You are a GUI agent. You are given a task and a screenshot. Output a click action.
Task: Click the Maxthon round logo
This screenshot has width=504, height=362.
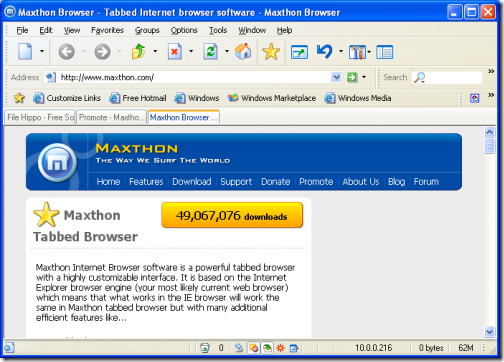pos(57,162)
